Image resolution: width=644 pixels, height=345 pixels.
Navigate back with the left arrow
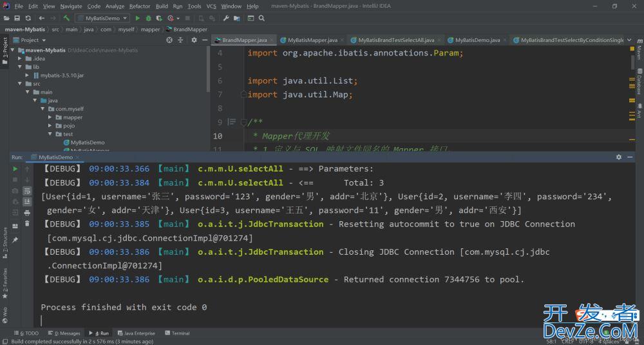tap(41, 18)
